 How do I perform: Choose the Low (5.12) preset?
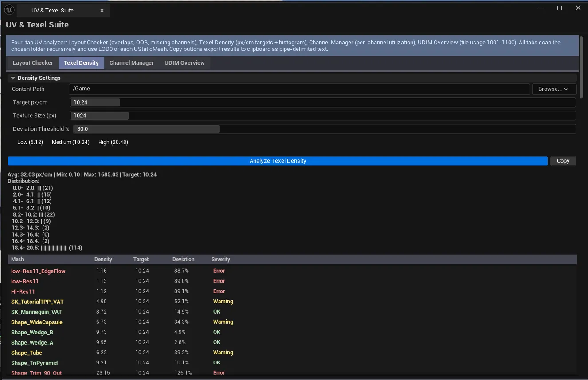(x=30, y=142)
